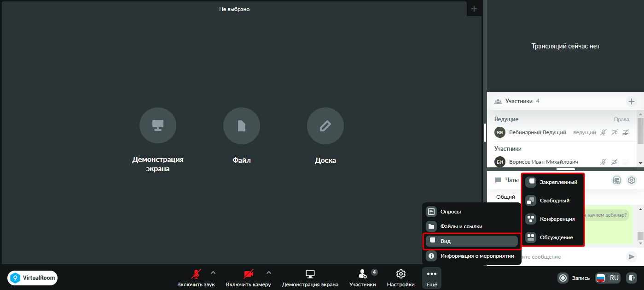
Task: Expand camera options chevron
Action: point(269,272)
